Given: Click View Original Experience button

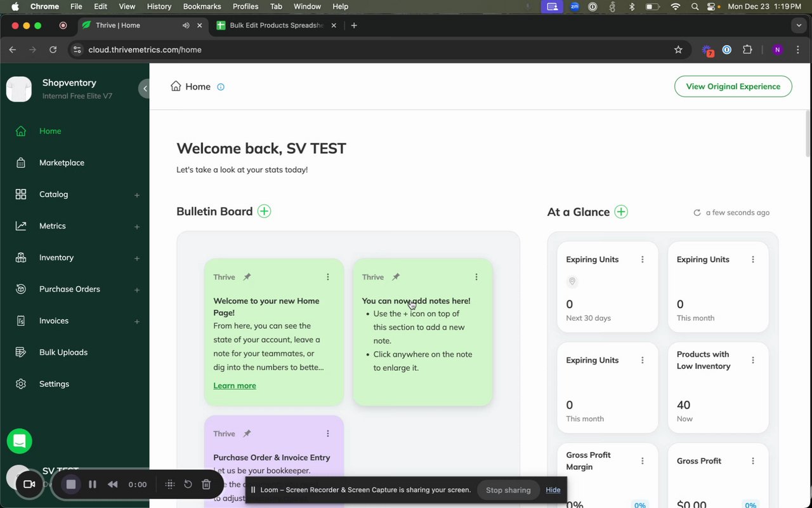Looking at the screenshot, I should click(x=733, y=86).
